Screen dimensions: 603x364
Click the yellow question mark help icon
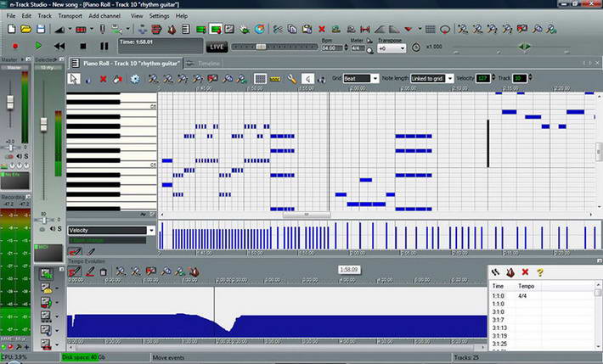pyautogui.click(x=539, y=272)
